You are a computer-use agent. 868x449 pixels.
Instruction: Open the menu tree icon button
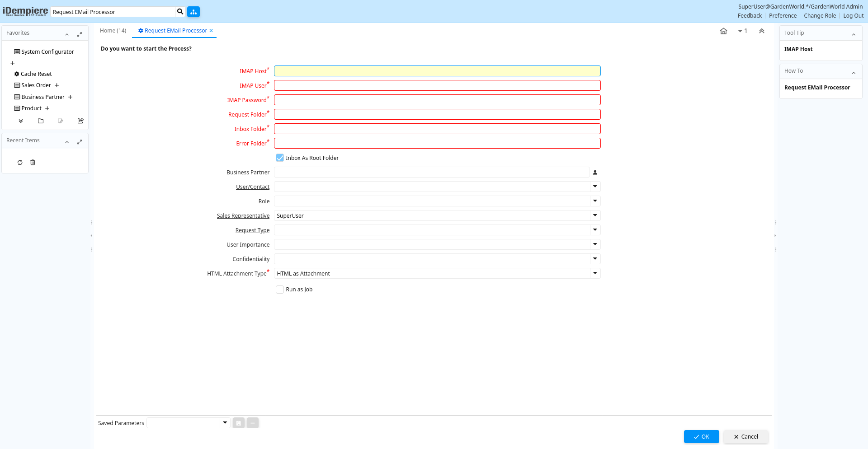[x=193, y=12]
